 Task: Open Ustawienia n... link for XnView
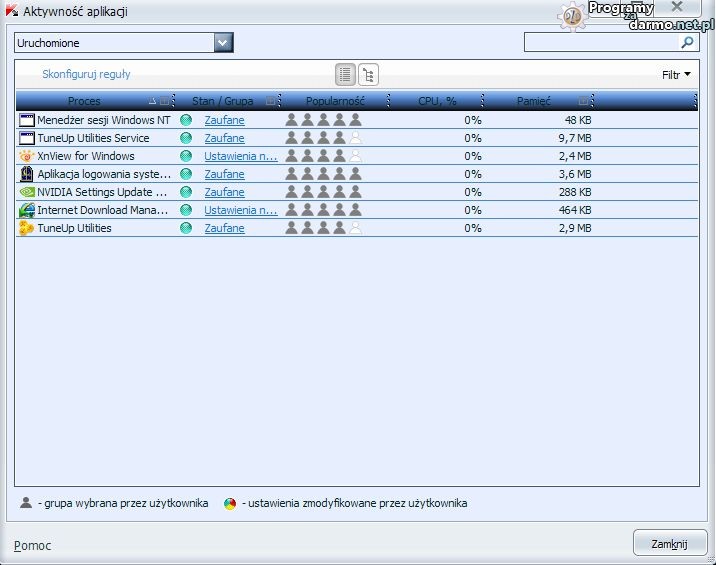[x=241, y=156]
